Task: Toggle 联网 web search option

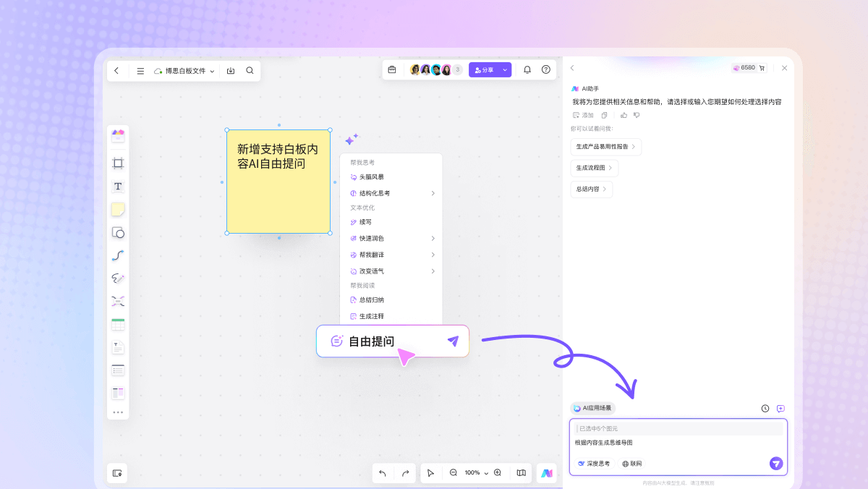Action: click(x=632, y=464)
